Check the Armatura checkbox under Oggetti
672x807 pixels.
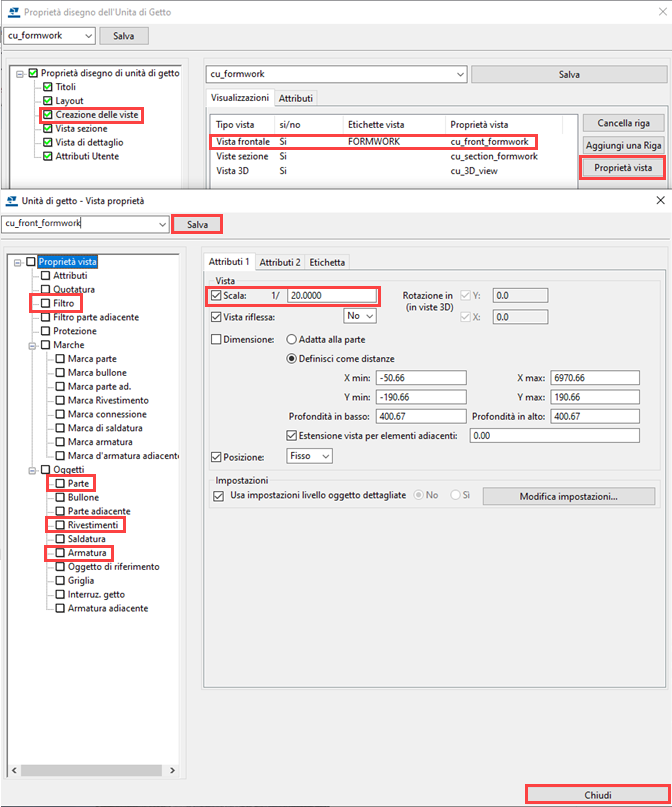click(60, 553)
